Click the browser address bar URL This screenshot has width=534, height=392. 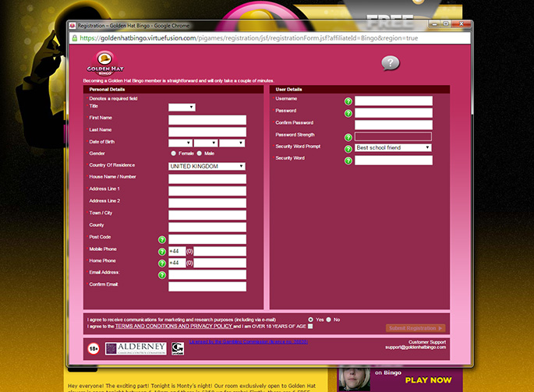(x=249, y=38)
